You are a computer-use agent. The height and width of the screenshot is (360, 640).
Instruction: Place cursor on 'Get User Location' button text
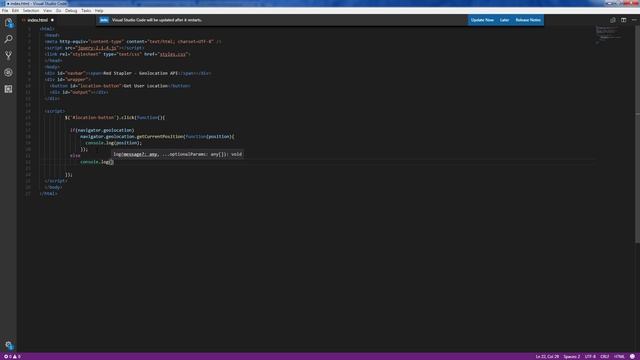(x=146, y=86)
